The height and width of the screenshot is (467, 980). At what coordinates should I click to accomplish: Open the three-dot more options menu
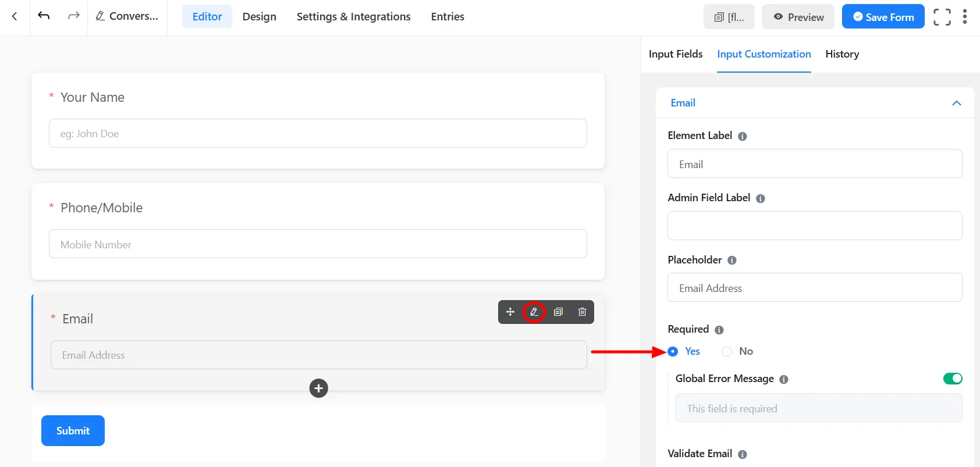[965, 17]
